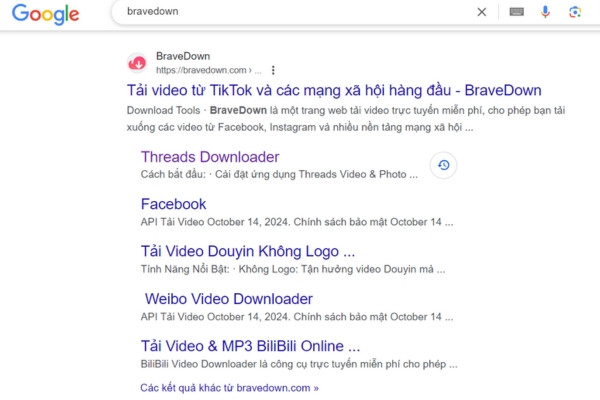The width and height of the screenshot is (600, 400).
Task: Start voice search with microphone icon
Action: click(x=545, y=12)
